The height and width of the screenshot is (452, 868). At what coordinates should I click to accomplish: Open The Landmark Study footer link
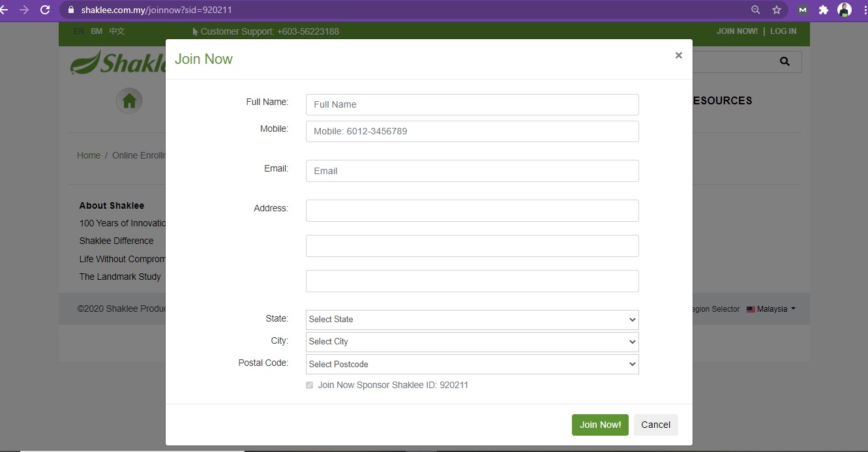(120, 277)
